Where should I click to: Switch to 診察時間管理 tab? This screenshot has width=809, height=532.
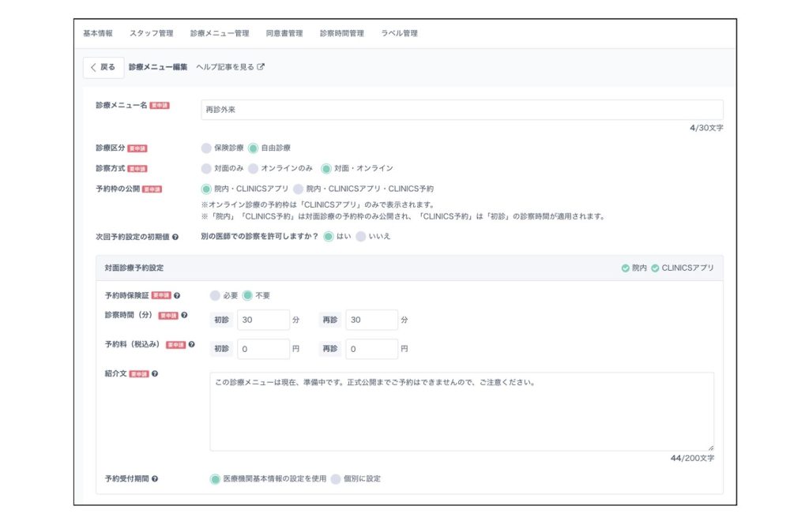[341, 33]
